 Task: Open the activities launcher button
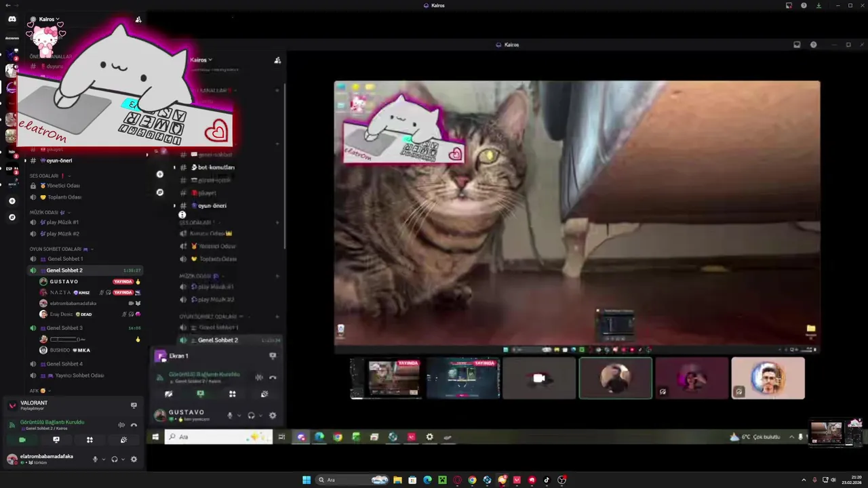pyautogui.click(x=90, y=440)
